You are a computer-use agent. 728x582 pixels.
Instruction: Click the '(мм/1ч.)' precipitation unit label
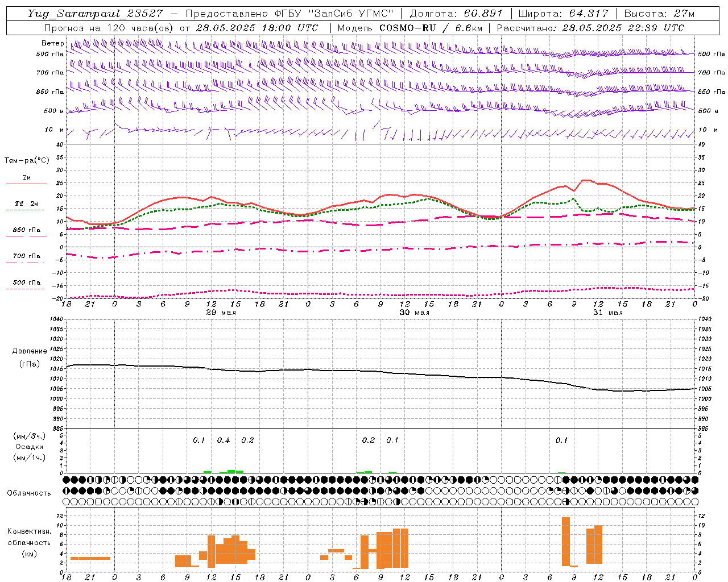click(x=29, y=457)
